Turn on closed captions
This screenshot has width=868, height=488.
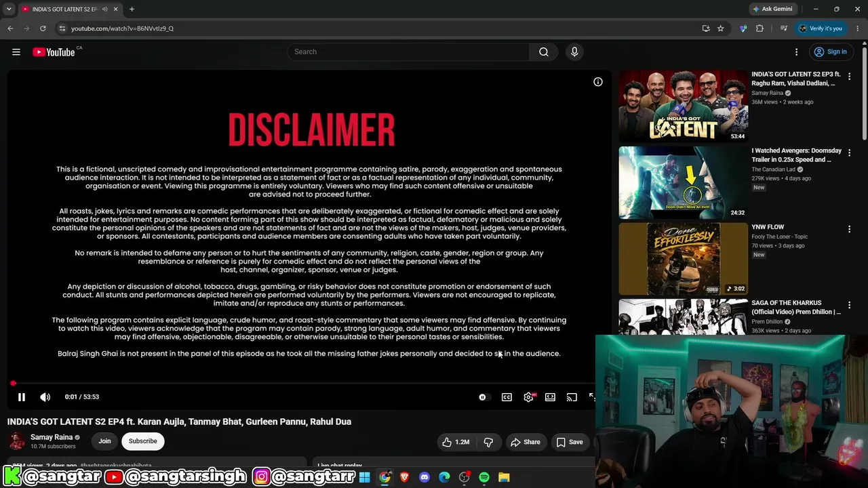coord(507,397)
